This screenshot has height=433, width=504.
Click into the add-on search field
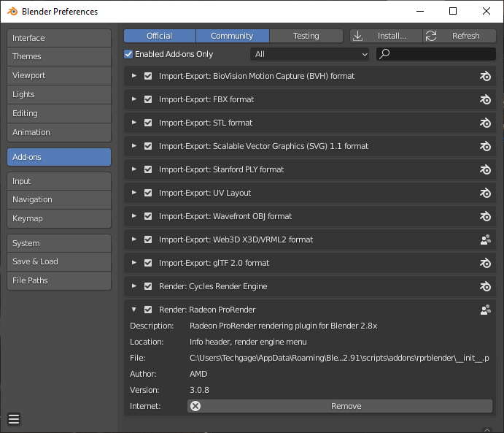(x=436, y=54)
